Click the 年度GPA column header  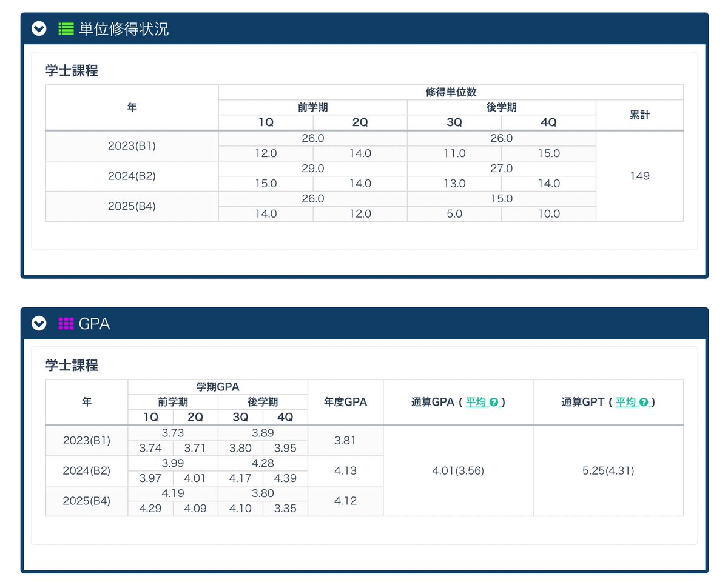coord(346,402)
